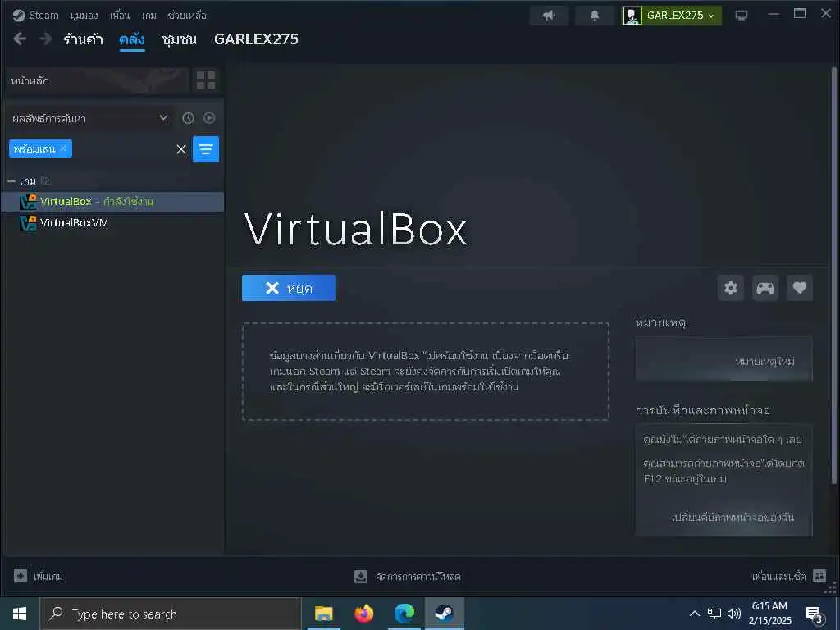Click the page vertical scrollbar
The height and width of the screenshot is (630, 840).
coord(833,276)
